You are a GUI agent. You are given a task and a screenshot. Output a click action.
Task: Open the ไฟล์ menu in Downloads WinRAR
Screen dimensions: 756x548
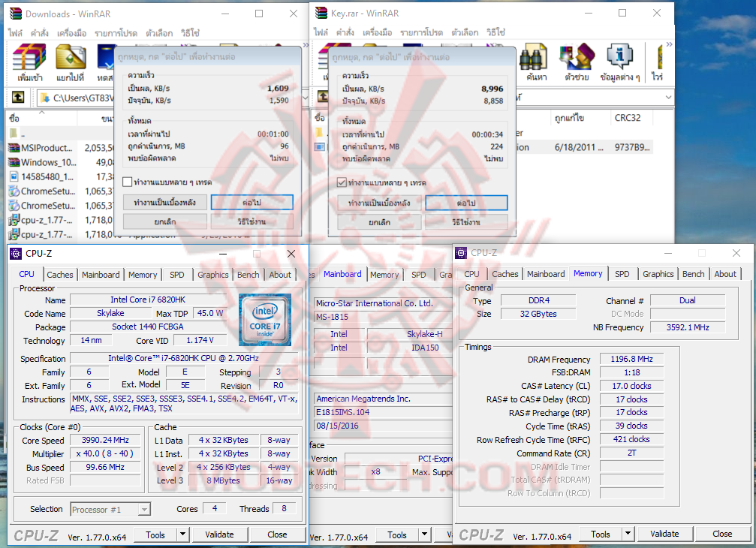coord(15,33)
